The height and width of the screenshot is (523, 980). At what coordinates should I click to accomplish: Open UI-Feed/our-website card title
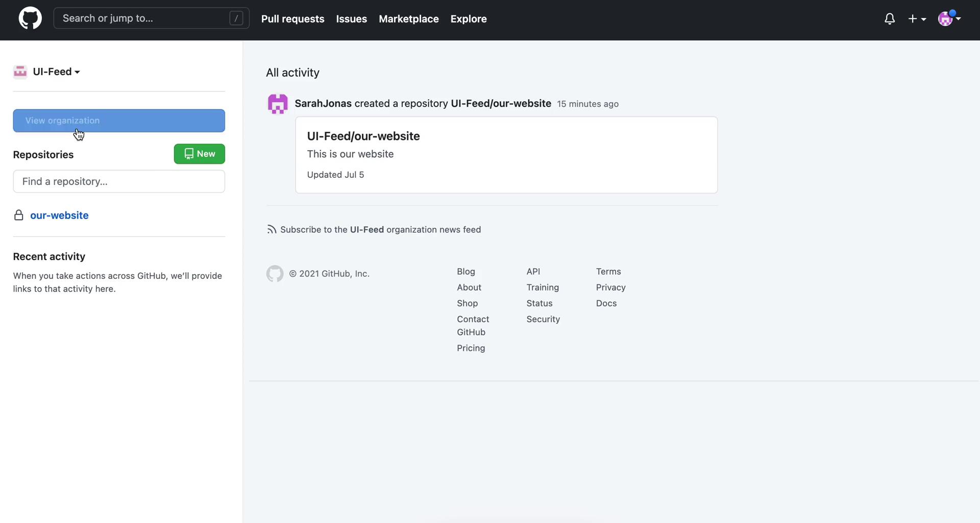point(363,136)
